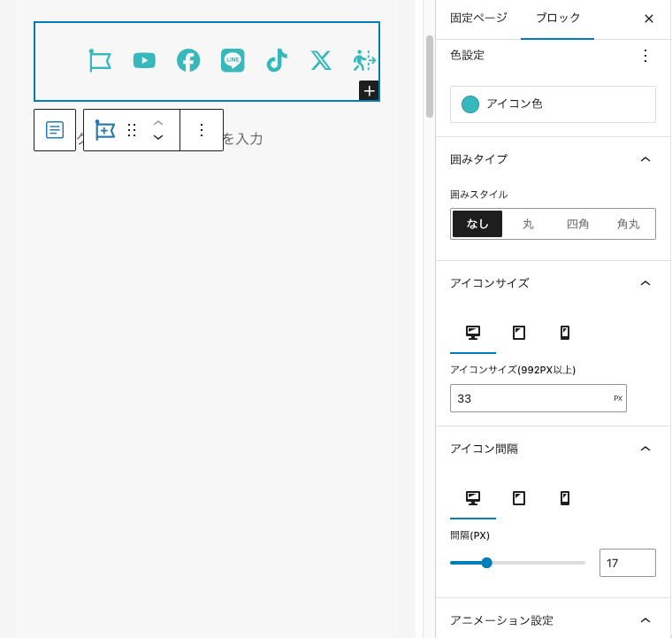672x638 pixels.
Task: Click the black plus add-block button
Action: tap(369, 91)
